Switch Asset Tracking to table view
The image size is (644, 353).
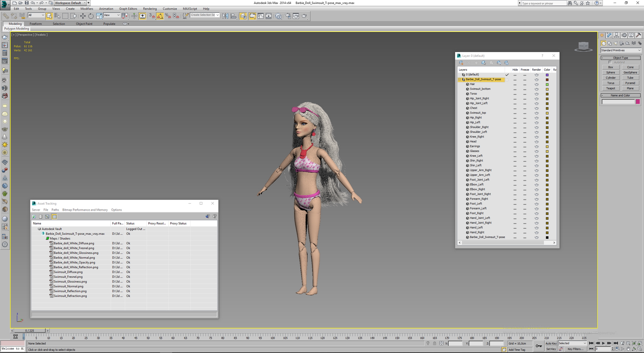[x=54, y=217]
